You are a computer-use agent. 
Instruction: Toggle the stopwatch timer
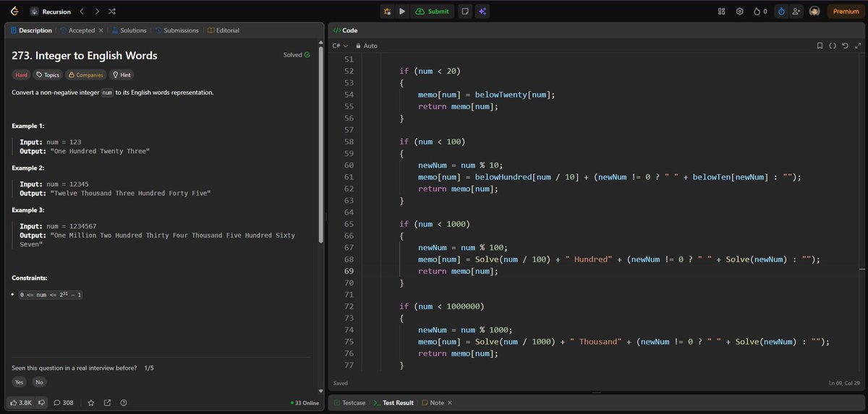point(781,12)
